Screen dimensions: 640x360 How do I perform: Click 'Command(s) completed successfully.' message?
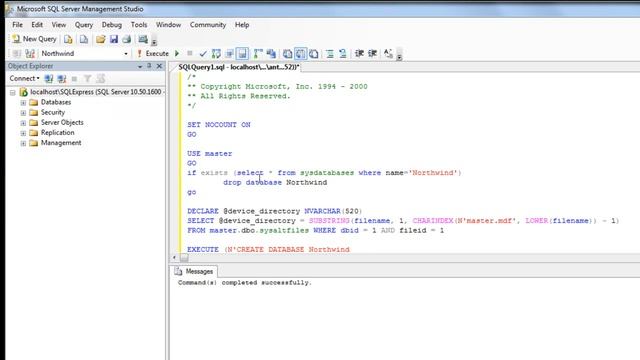tap(244, 282)
